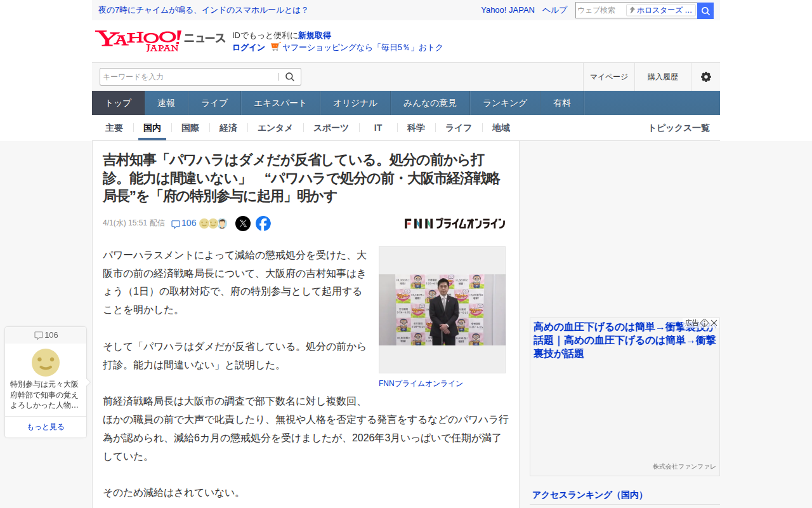The height and width of the screenshot is (508, 812).
Task: Open the スポーツ category
Action: (331, 128)
